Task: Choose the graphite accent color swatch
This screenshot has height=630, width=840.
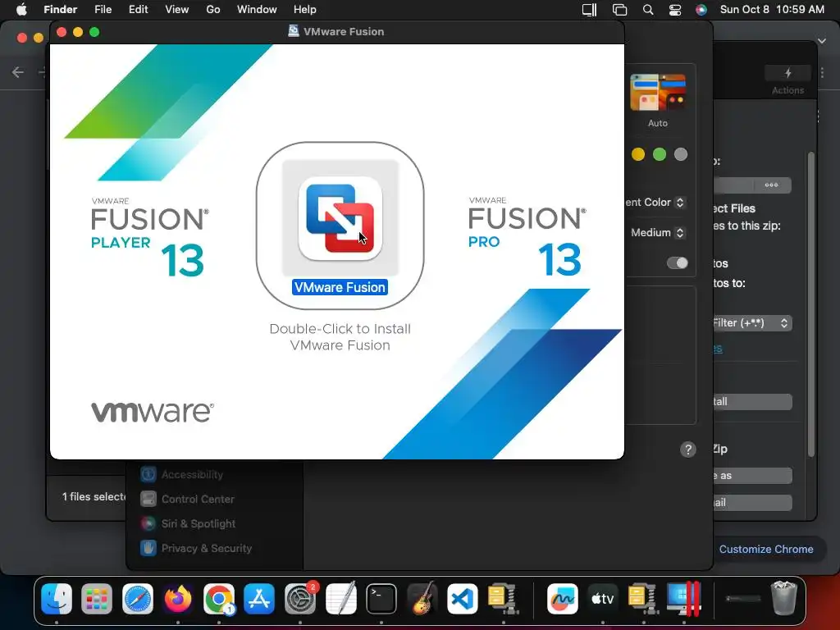Action: point(680,154)
